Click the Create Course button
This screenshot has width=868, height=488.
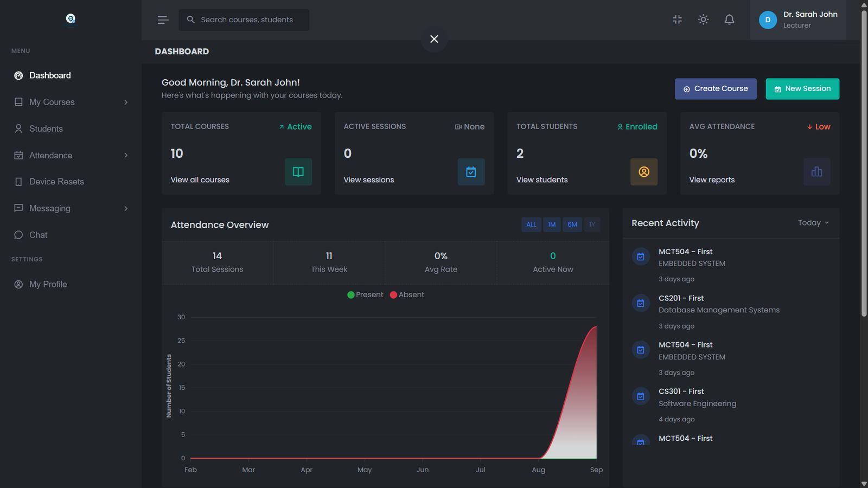[x=715, y=89]
